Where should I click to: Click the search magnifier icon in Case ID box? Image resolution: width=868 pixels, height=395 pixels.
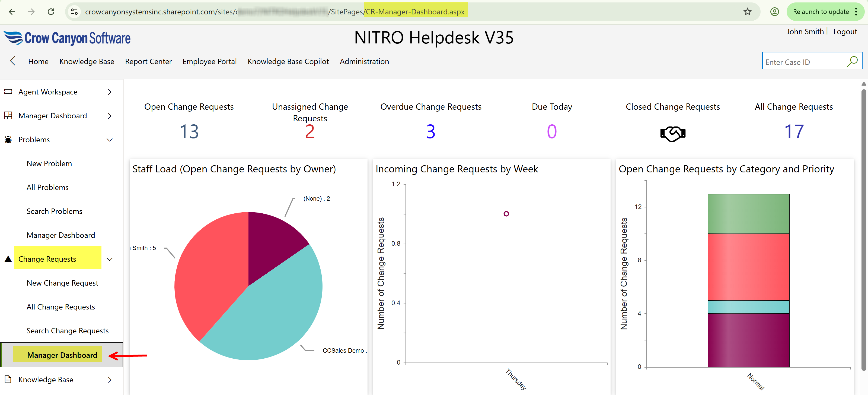coord(852,62)
